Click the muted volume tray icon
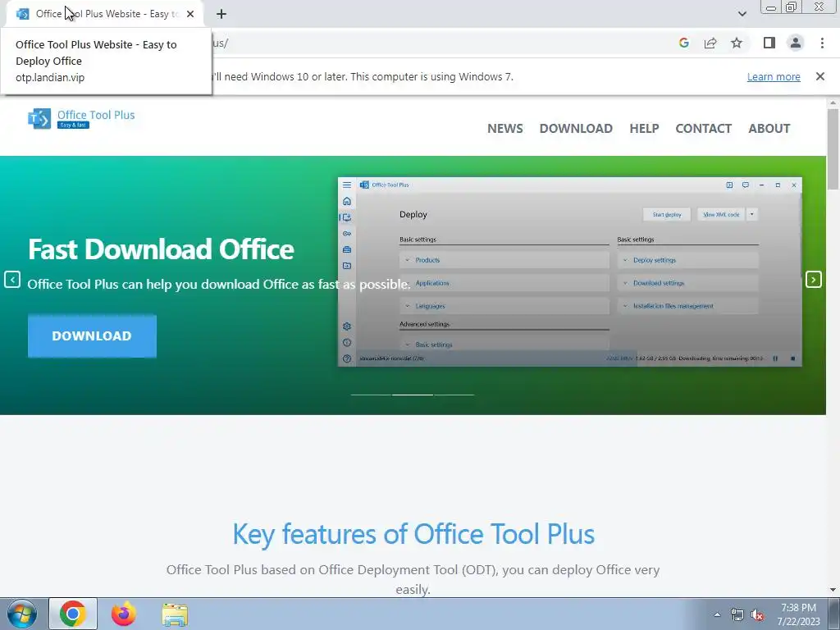This screenshot has height=630, width=840. 757,614
